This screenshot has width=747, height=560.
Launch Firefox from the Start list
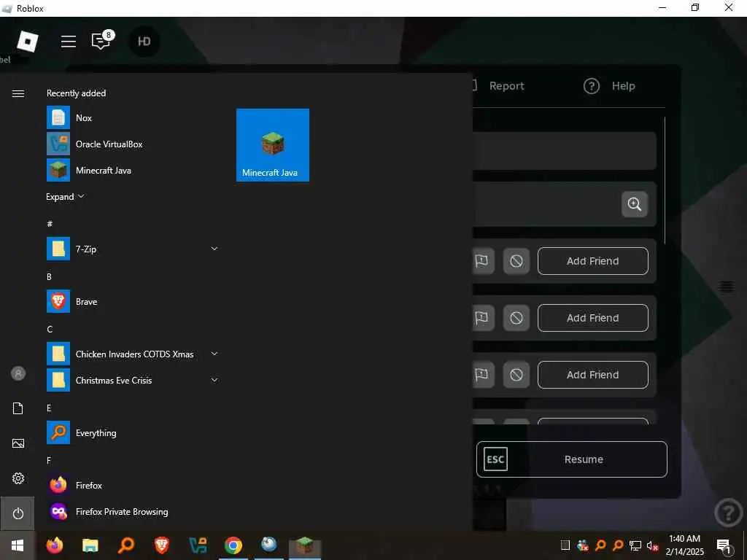133,485
